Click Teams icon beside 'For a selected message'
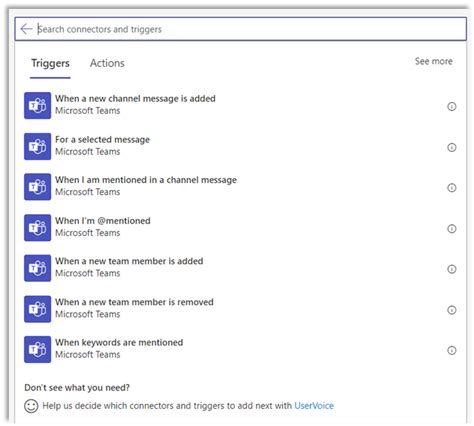The image size is (474, 426). click(37, 146)
